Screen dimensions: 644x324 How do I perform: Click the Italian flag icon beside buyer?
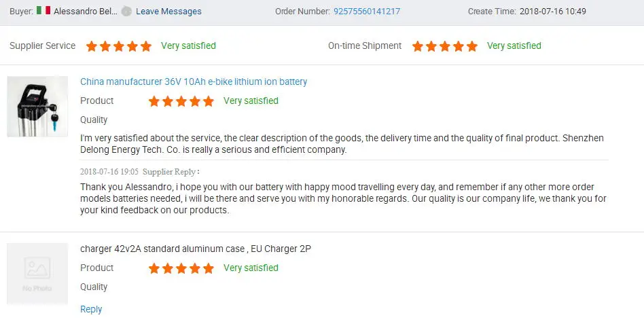[43, 11]
